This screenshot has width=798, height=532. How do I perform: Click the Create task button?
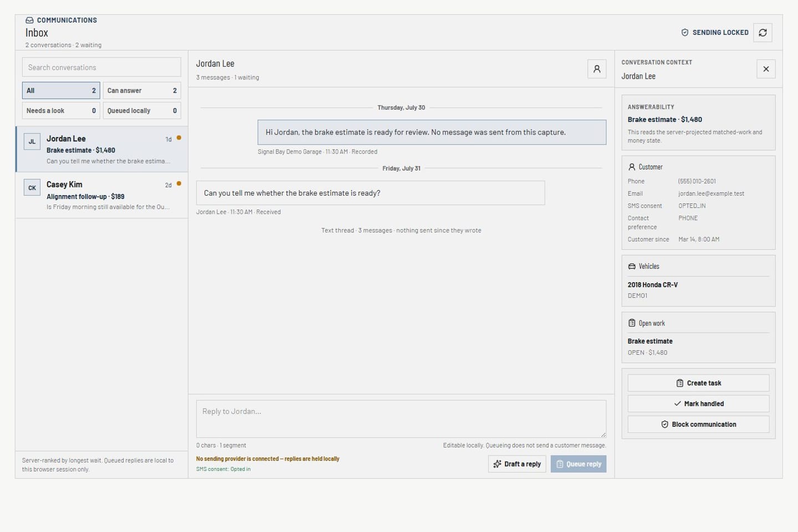[x=698, y=383]
